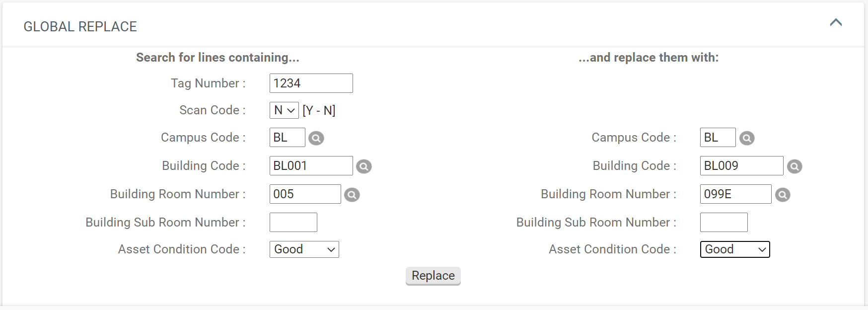Click search-side Campus Code lookup icon

tap(316, 138)
